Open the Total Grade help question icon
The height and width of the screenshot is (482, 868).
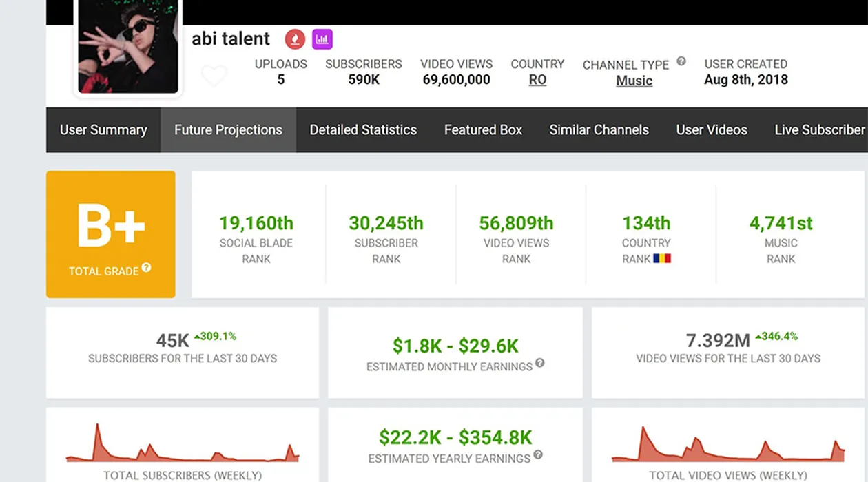click(x=147, y=268)
